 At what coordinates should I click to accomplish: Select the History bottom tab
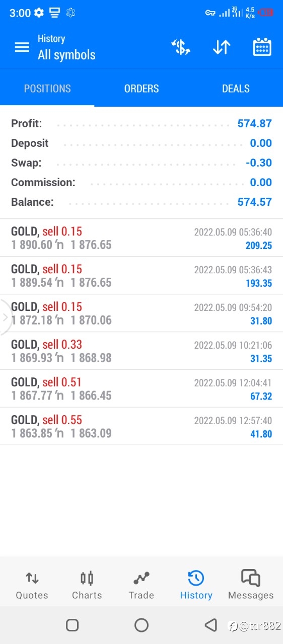click(196, 585)
